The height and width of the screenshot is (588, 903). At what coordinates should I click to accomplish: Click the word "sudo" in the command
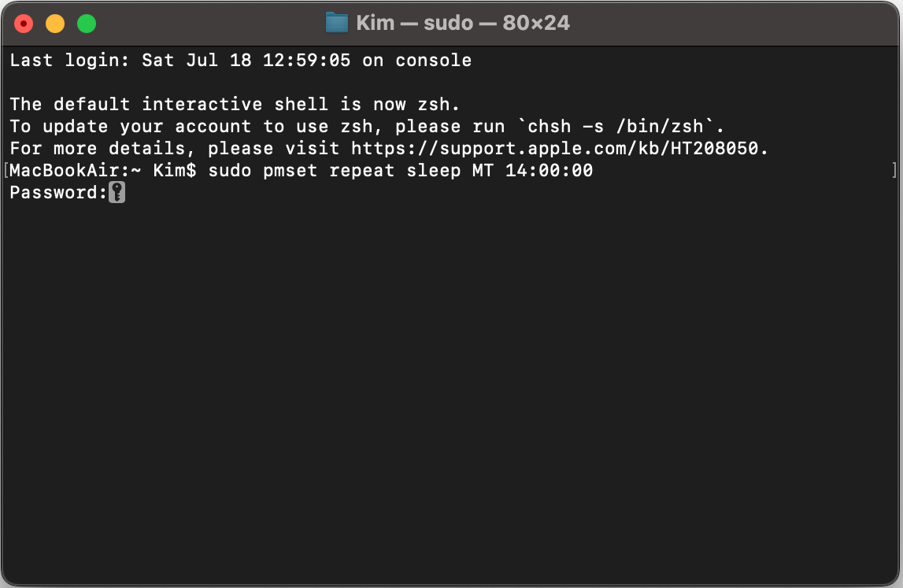tap(230, 171)
